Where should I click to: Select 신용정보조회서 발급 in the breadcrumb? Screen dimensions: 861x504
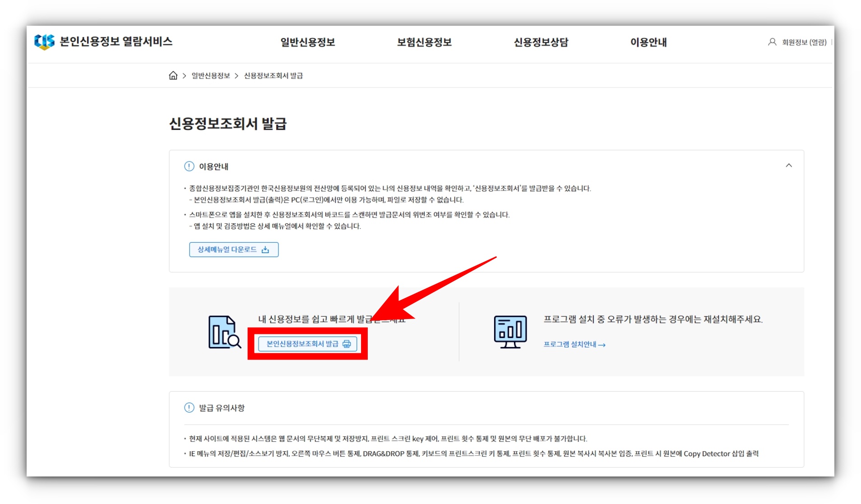273,75
